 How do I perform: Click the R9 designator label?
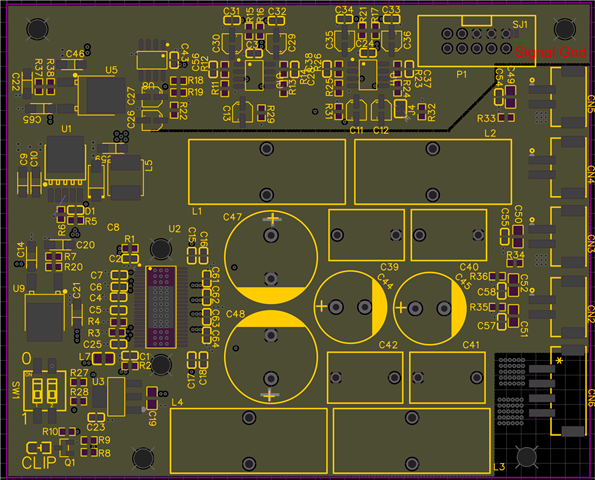[104, 440]
